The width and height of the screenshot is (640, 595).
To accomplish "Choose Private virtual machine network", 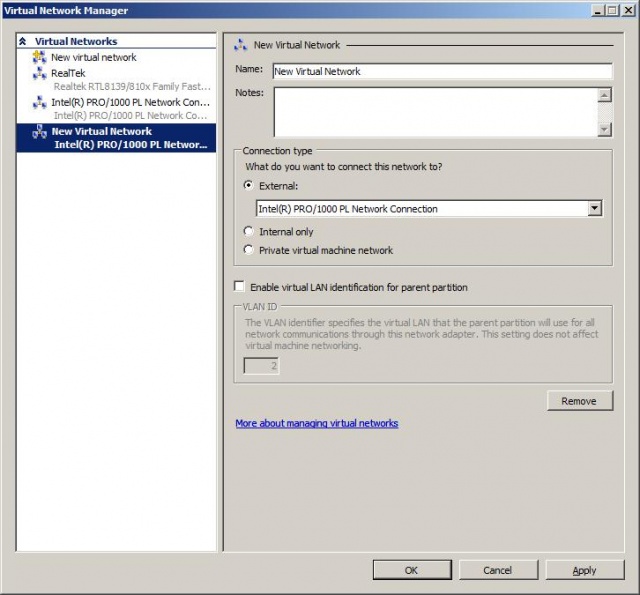I will (249, 250).
